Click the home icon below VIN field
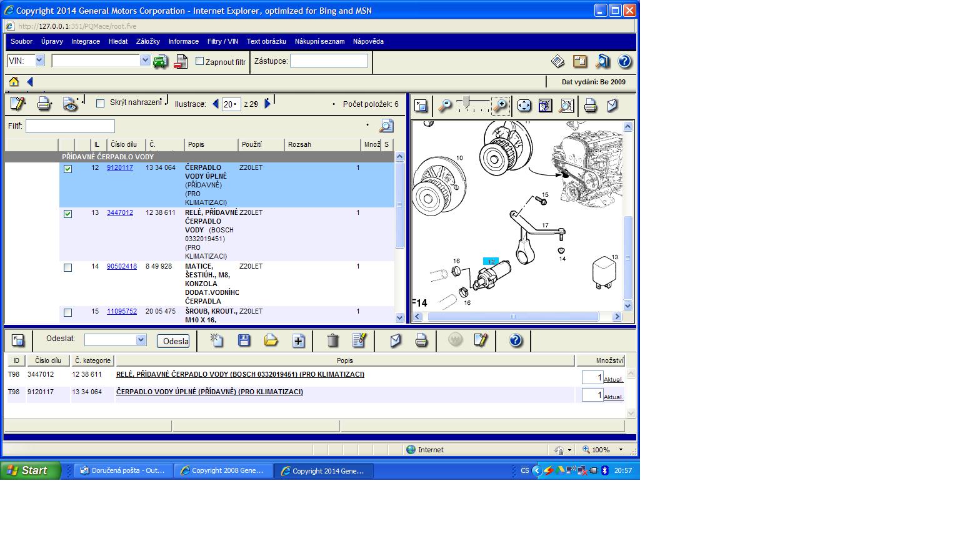Image resolution: width=980 pixels, height=551 pixels. point(14,82)
